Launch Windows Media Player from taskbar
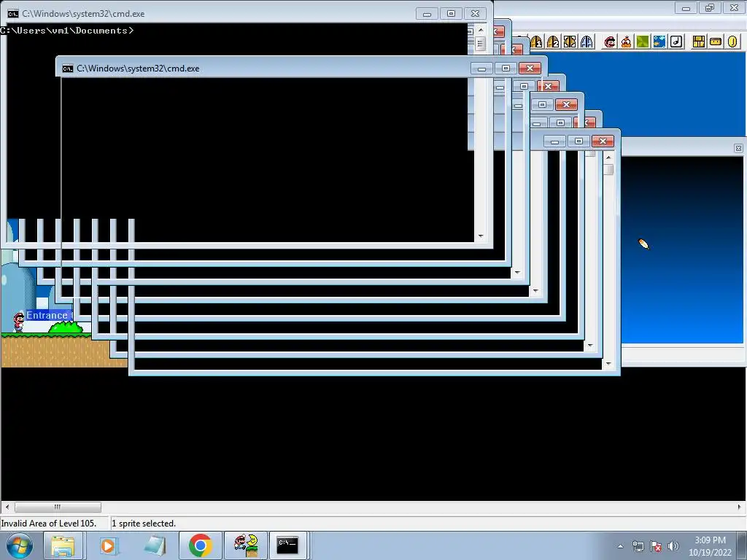This screenshot has width=747, height=560. (108, 545)
